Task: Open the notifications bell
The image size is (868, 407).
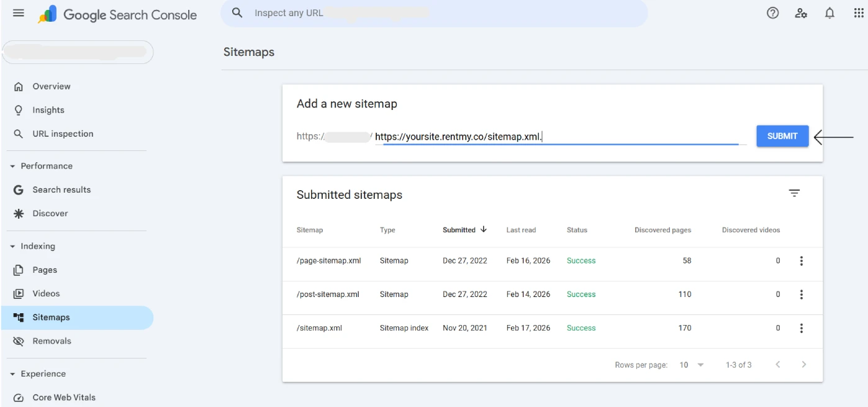Action: pos(830,12)
